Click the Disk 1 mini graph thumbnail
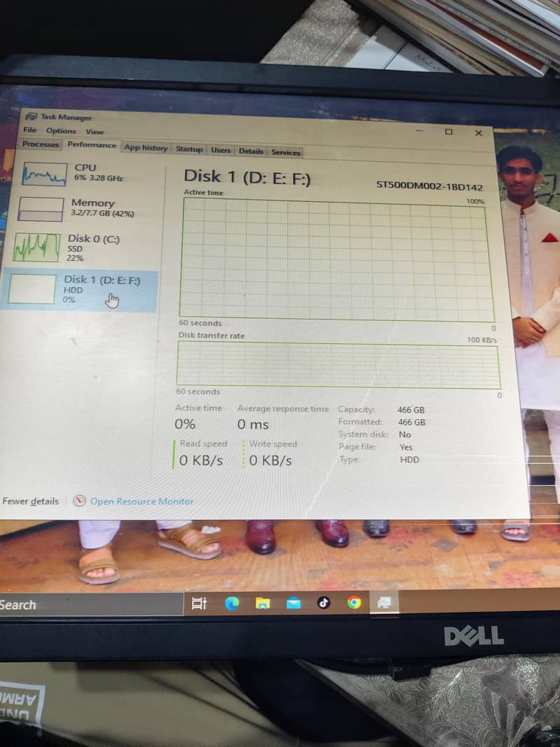Viewport: 560px width, 747px height. click(x=32, y=289)
